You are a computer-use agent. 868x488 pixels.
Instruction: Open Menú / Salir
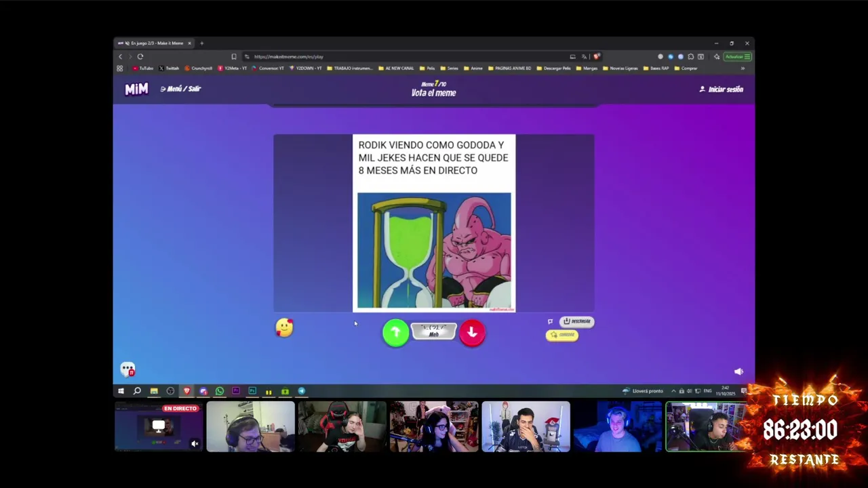181,89
